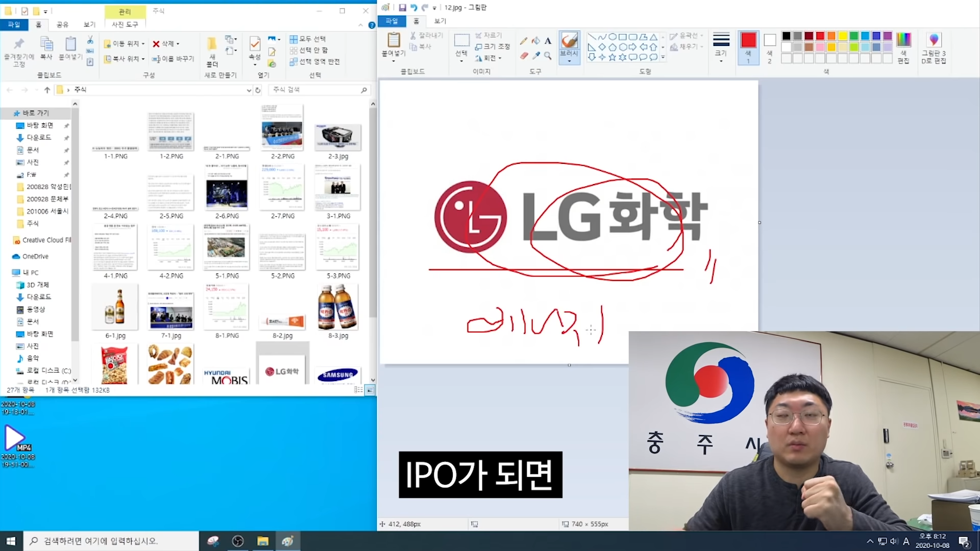Click Invert selection in Explorer
Screen dimensions: 980x551
[x=314, y=61]
